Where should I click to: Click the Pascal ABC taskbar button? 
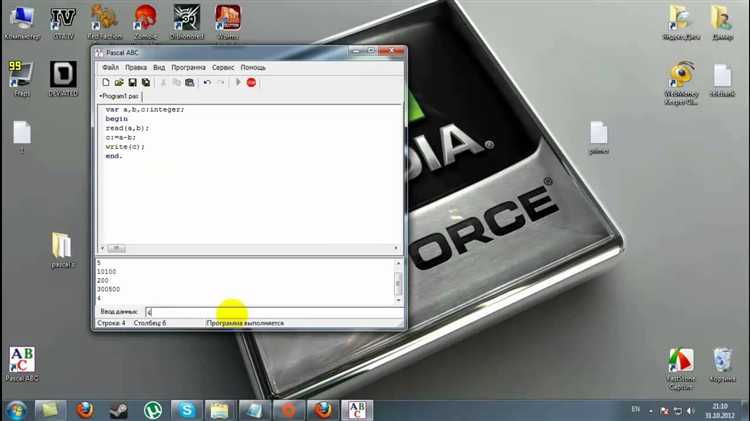click(357, 410)
